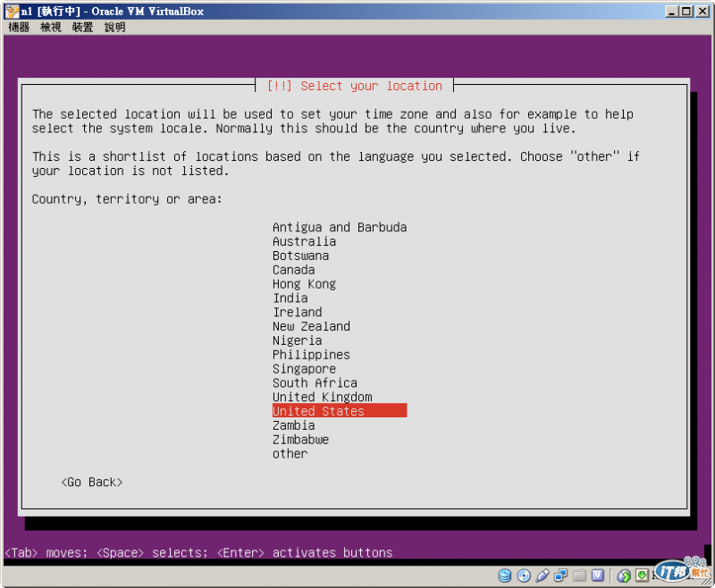The height and width of the screenshot is (588, 715).
Task: Click the virtualization (V chip) status icon
Action: pos(598,575)
